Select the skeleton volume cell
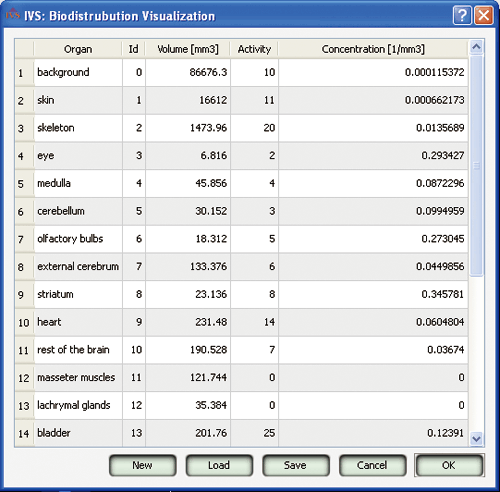Viewport: 500px width, 492px height. click(x=188, y=128)
